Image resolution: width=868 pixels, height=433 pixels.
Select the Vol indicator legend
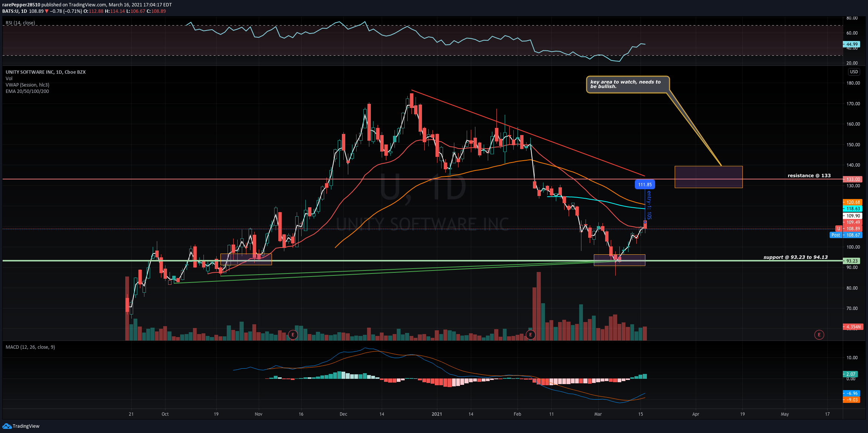tap(9, 78)
